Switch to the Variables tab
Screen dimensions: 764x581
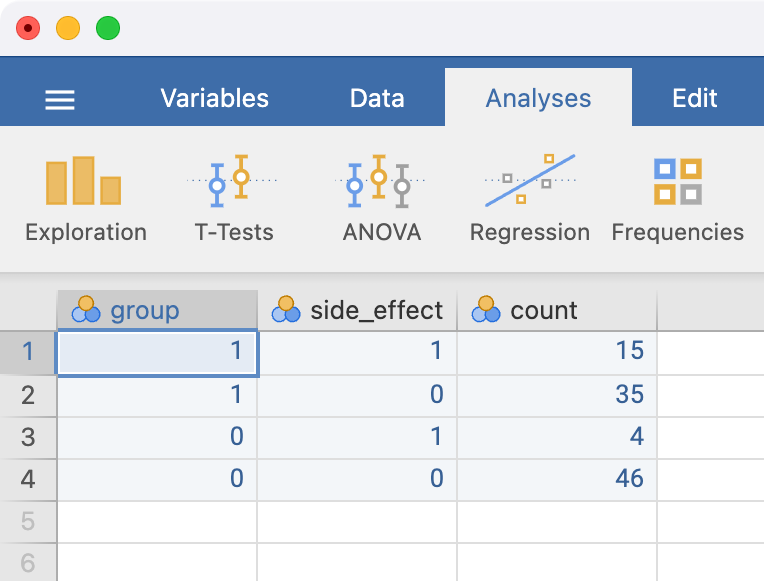click(x=214, y=98)
